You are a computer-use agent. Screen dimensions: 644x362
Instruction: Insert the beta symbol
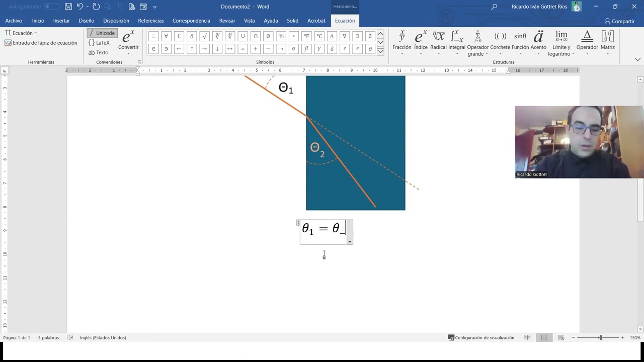[x=306, y=49]
